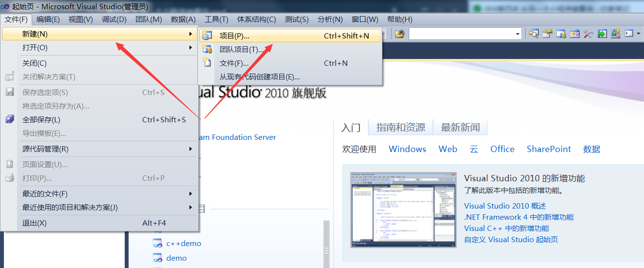Click the Find in Files binoculars icon

[x=400, y=34]
